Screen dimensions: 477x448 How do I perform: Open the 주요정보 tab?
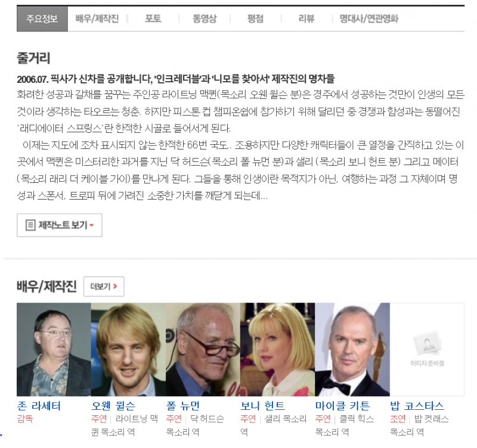[x=42, y=18]
